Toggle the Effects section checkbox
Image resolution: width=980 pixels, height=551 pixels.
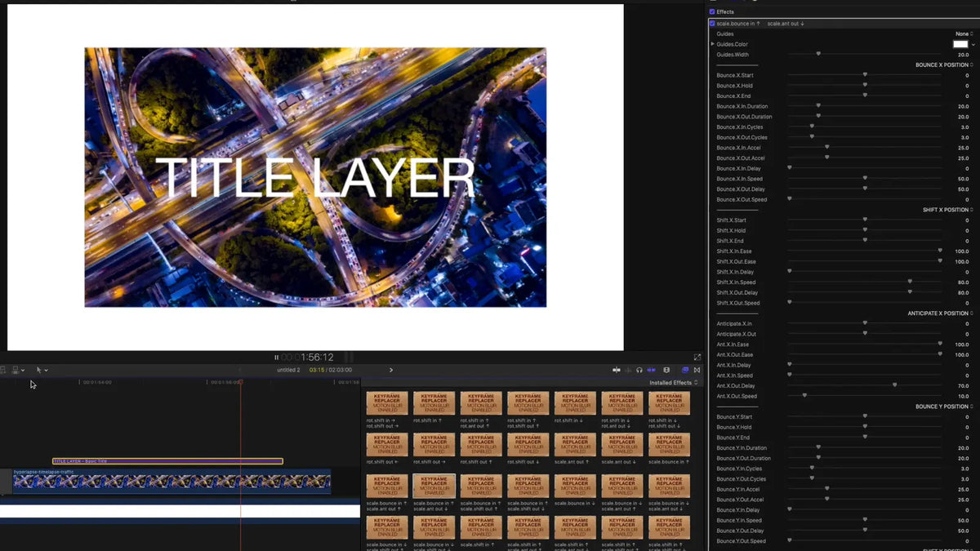tap(712, 11)
